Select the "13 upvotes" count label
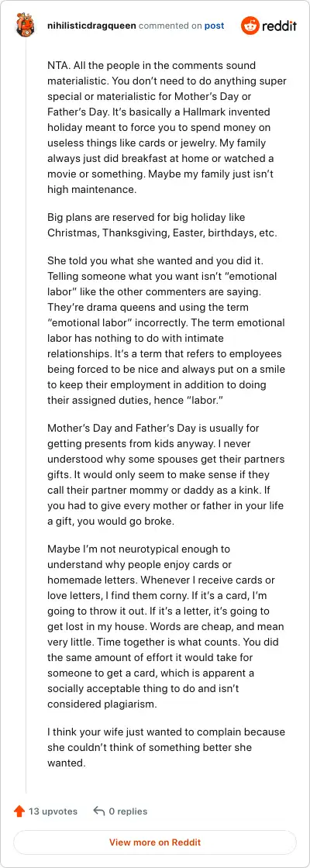310x868 pixels. click(53, 811)
